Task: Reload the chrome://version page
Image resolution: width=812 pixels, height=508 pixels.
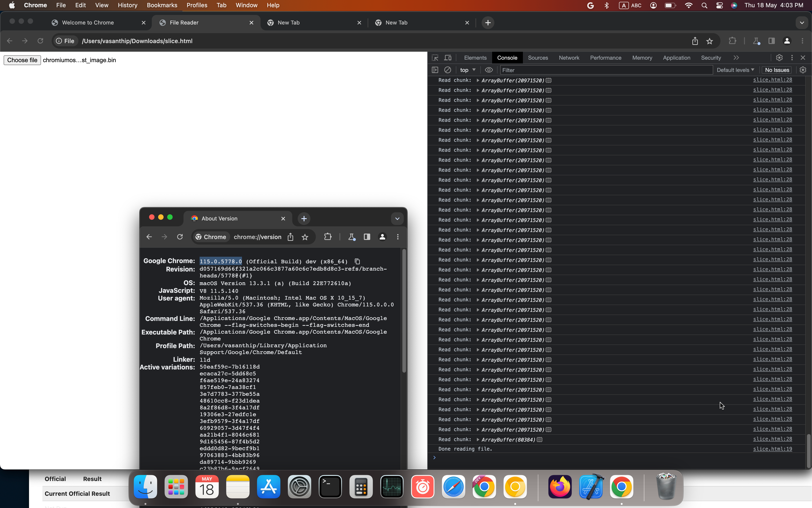Action: (180, 237)
